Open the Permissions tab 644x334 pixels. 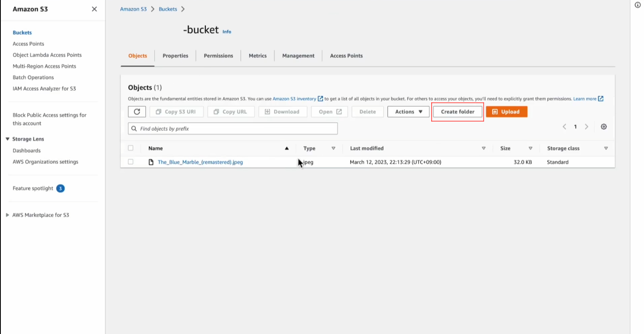218,56
